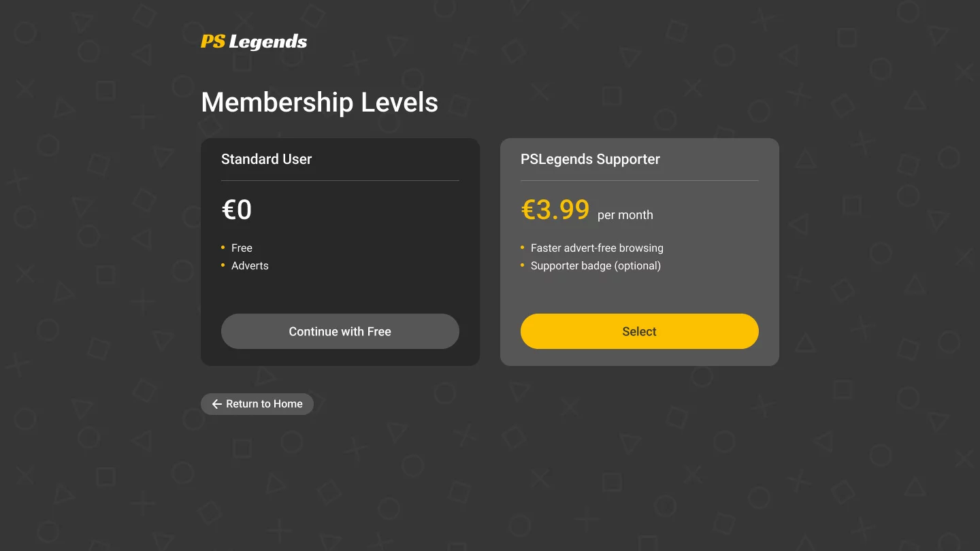Click the divider line under Standard User
The image size is (980, 551).
click(x=340, y=181)
